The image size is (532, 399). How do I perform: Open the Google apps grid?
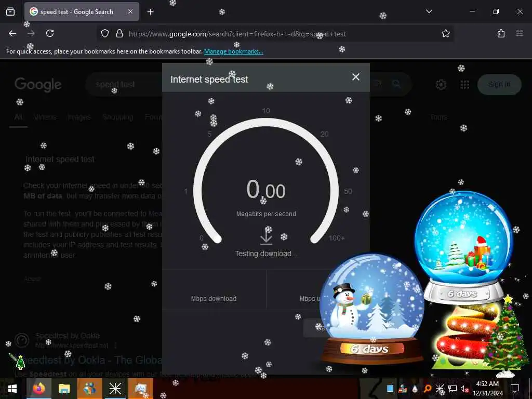tap(465, 85)
